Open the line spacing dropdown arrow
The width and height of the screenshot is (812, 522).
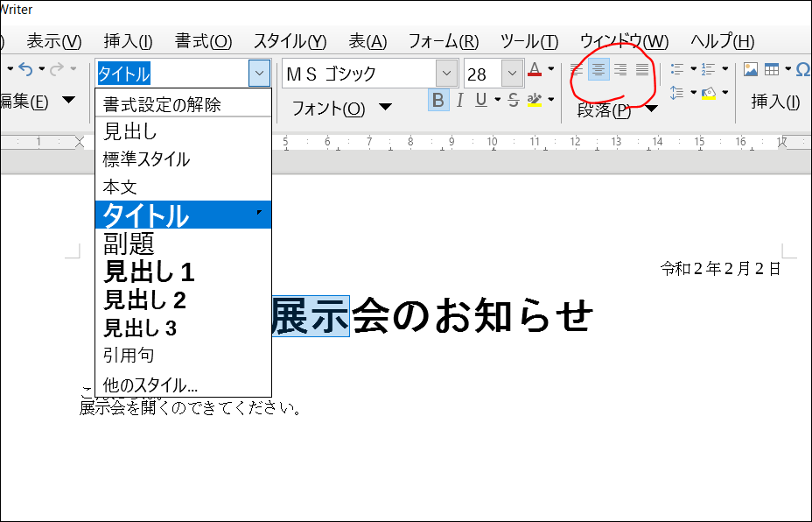(692, 92)
